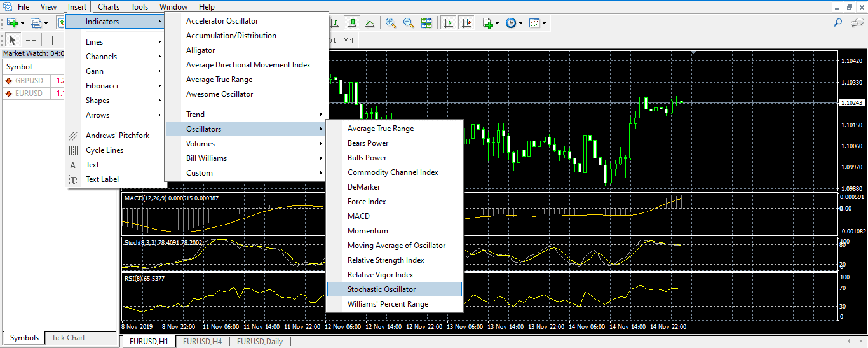
Task: Select the MN timeframe button
Action: (348, 40)
